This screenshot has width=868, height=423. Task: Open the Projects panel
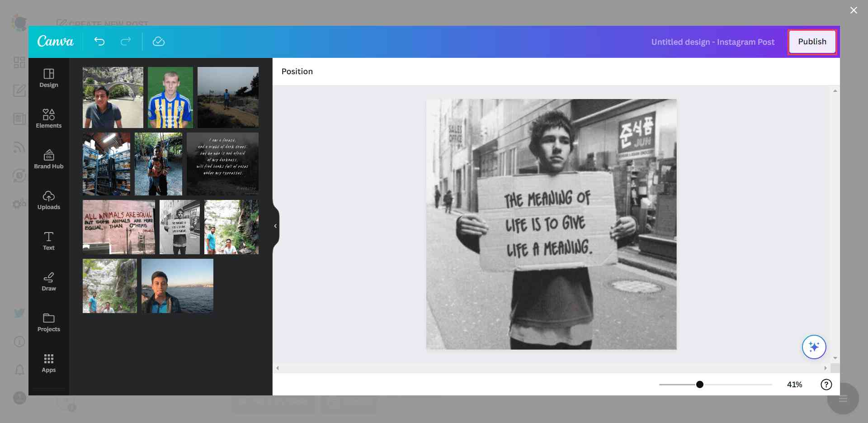pos(49,323)
